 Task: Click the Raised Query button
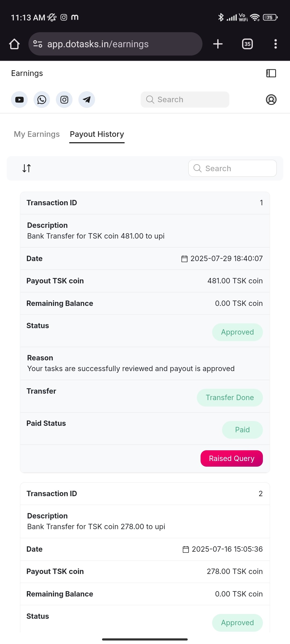click(x=231, y=458)
